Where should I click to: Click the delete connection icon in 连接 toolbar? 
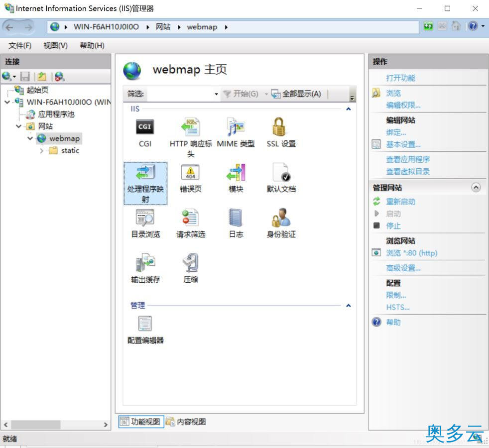pos(59,76)
